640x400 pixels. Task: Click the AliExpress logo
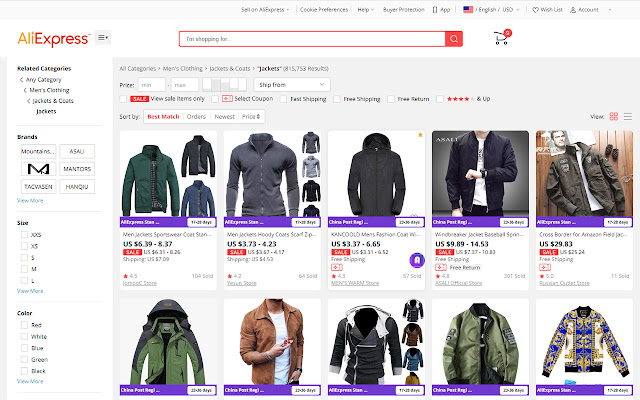coord(54,39)
